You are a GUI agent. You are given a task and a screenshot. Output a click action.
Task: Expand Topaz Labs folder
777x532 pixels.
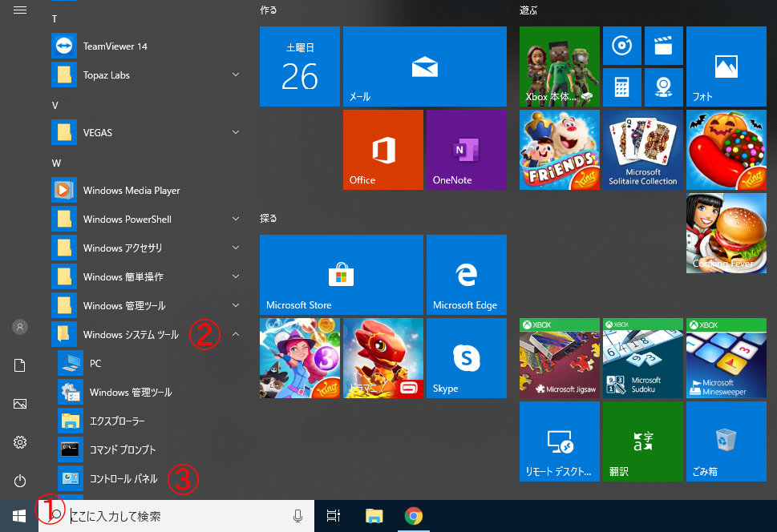tap(236, 75)
